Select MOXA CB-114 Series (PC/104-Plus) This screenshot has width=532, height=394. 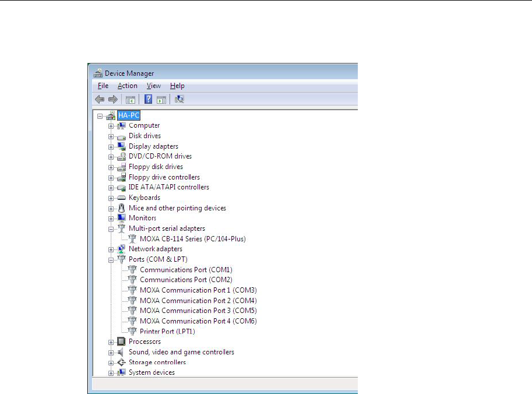(x=193, y=239)
